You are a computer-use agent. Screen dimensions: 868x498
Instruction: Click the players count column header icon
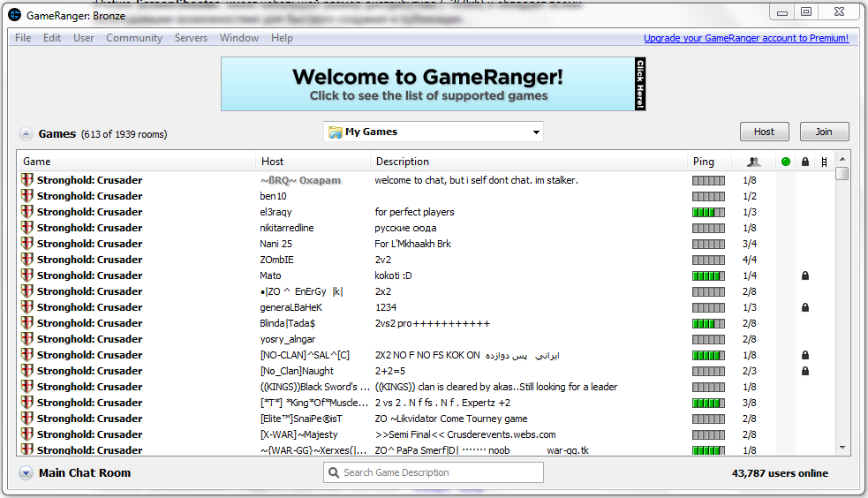[753, 162]
